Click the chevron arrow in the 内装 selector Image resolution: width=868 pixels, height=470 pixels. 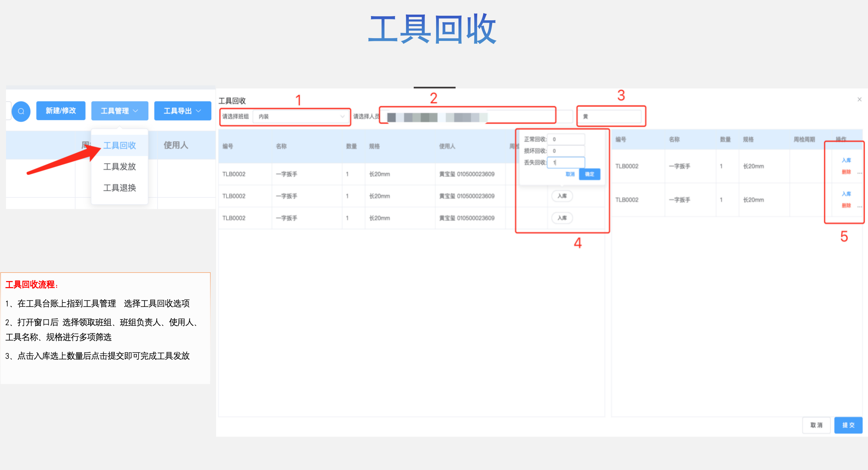click(x=342, y=117)
